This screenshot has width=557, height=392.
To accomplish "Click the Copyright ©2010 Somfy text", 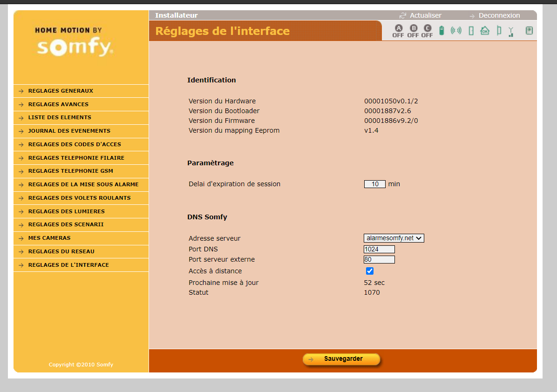I will point(81,365).
